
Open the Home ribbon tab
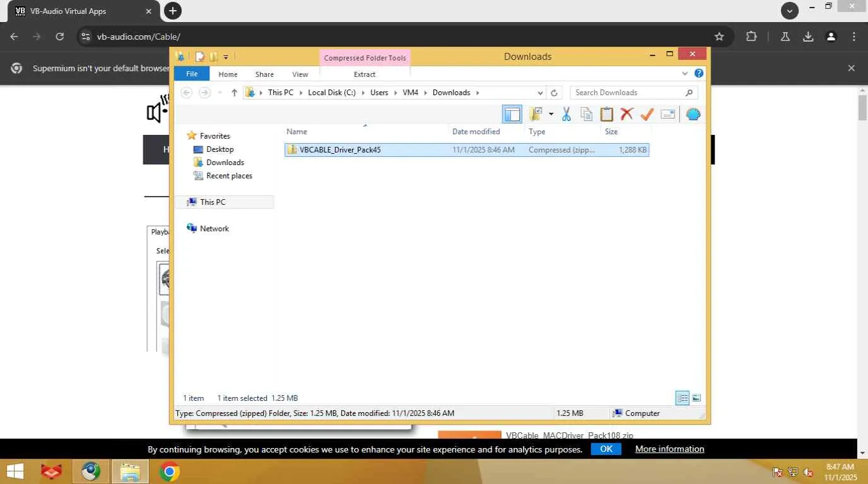(x=228, y=74)
